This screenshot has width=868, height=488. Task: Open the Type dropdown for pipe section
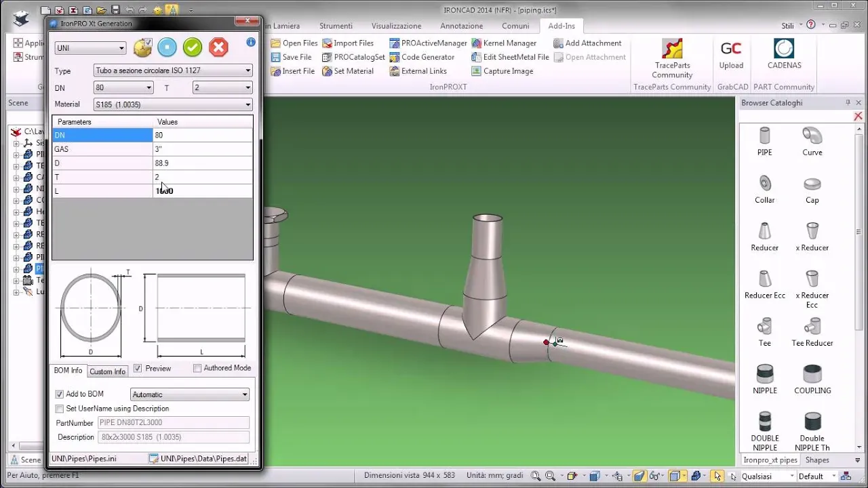[172, 70]
